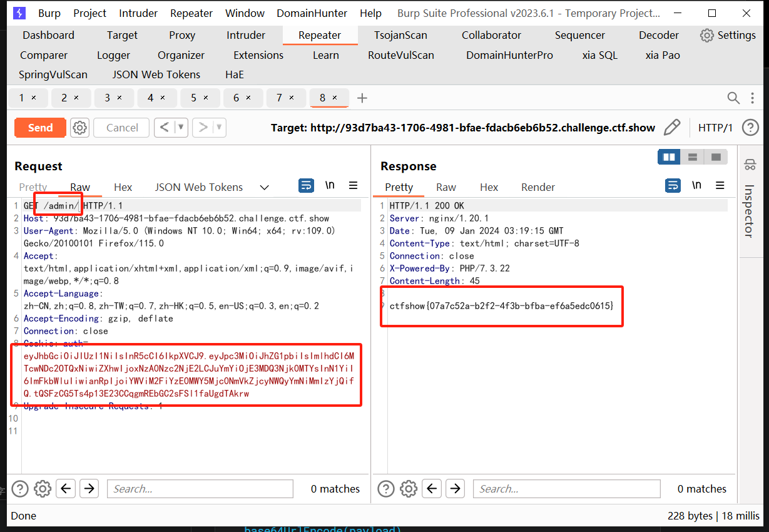This screenshot has width=769, height=532.
Task: Open the DomainHunter menu
Action: 313,13
